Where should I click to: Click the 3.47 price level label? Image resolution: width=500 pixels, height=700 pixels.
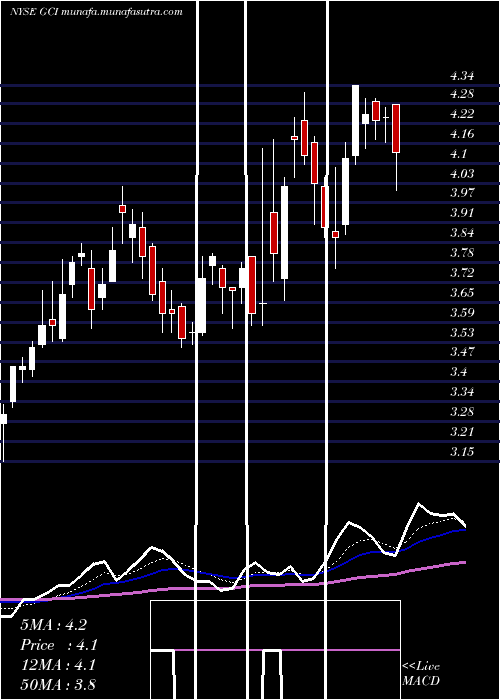pyautogui.click(x=462, y=352)
